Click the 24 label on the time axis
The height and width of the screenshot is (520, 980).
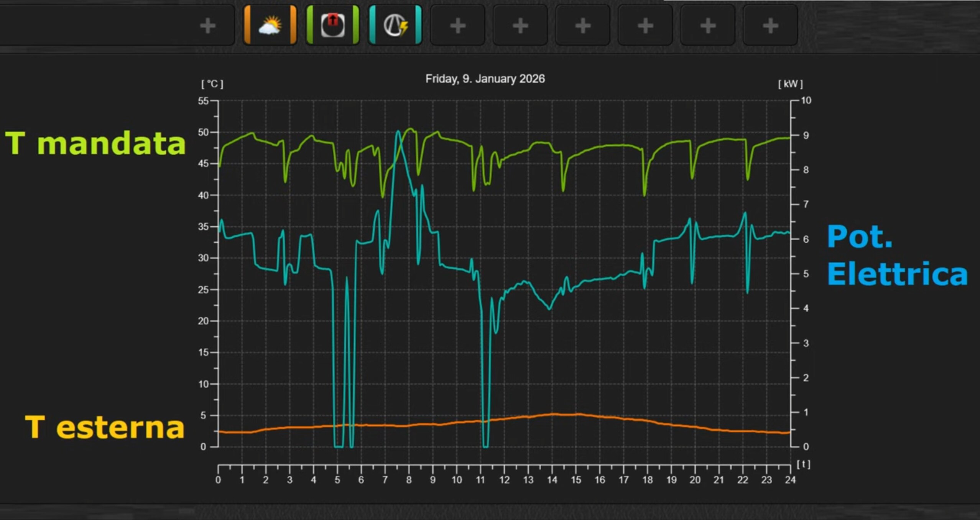point(790,480)
